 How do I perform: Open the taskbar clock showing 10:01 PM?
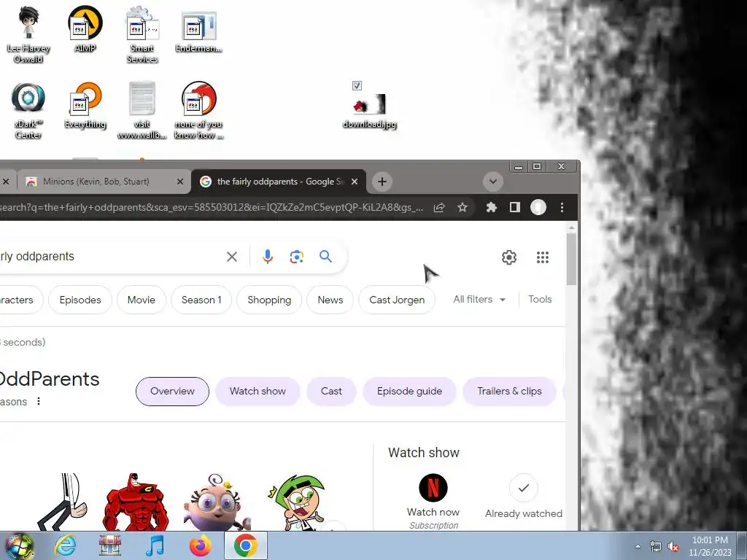tap(710, 546)
